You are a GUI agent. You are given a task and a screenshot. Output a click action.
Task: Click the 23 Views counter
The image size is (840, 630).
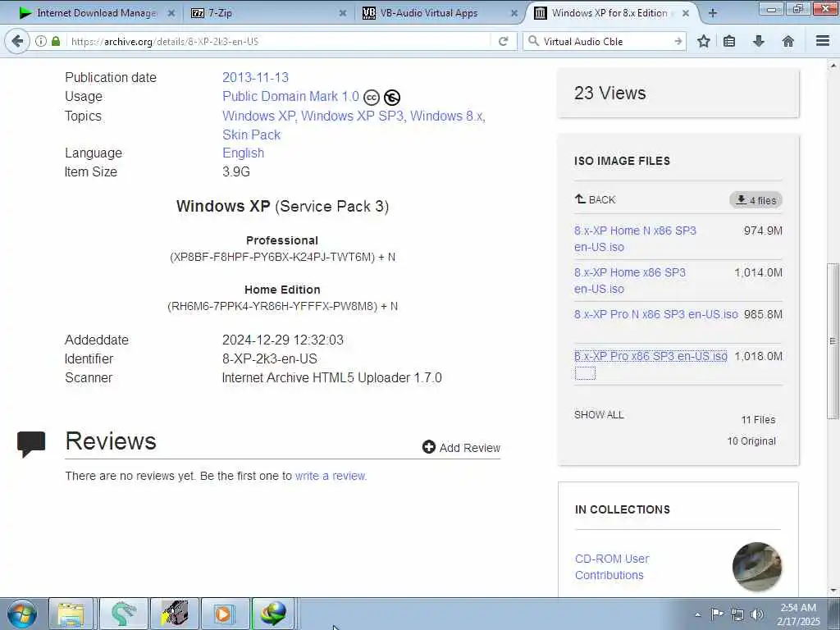(x=609, y=93)
